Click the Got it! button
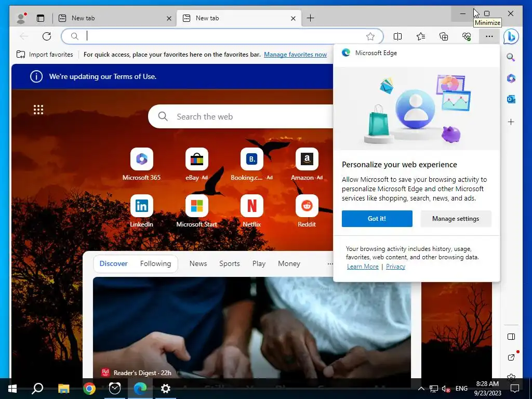The width and height of the screenshot is (532, 399). click(377, 219)
